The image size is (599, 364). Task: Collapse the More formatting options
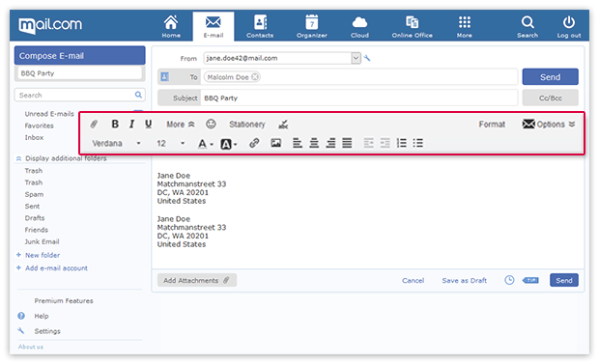click(181, 125)
